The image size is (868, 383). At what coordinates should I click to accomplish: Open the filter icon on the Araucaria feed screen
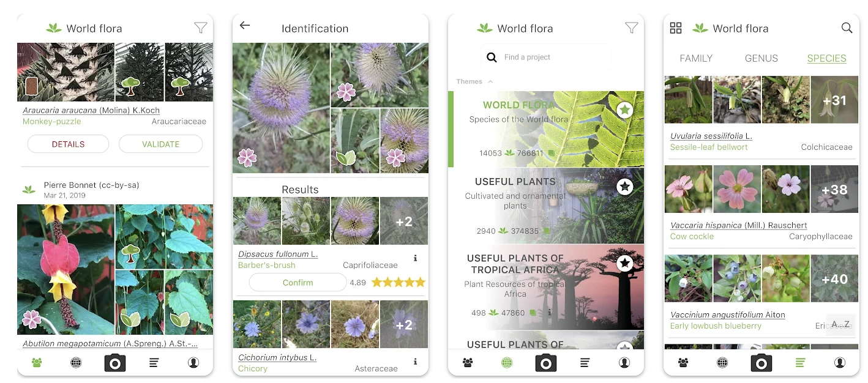200,28
